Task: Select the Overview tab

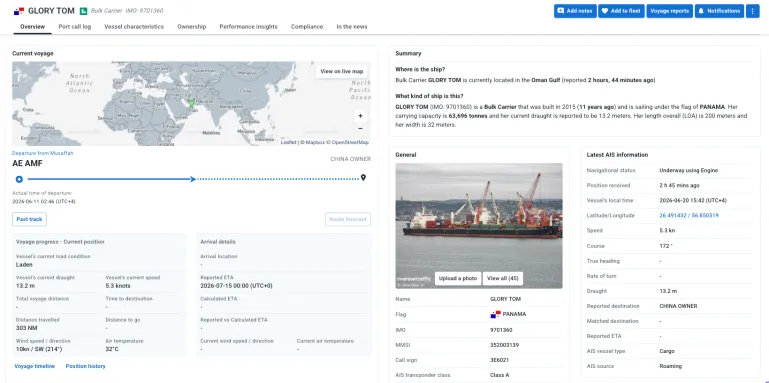Action: (x=32, y=26)
